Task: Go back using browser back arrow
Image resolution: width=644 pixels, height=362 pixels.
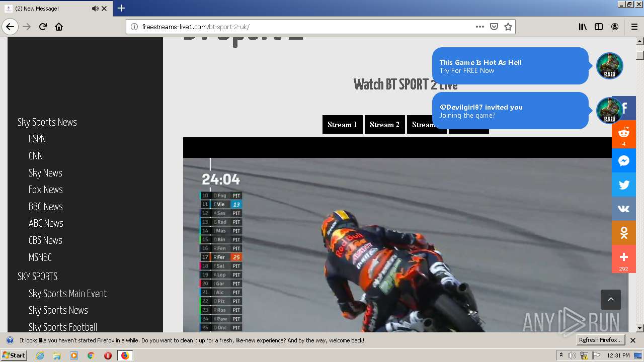Action: click(x=10, y=27)
